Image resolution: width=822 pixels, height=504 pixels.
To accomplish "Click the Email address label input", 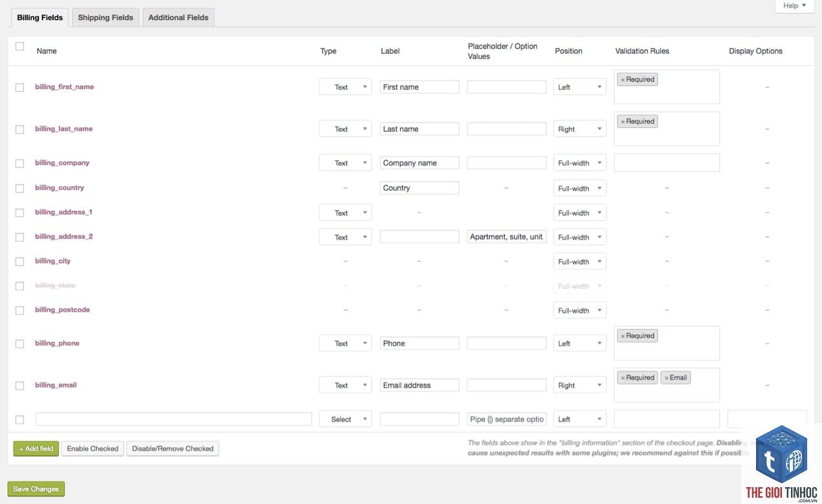I will (x=419, y=385).
